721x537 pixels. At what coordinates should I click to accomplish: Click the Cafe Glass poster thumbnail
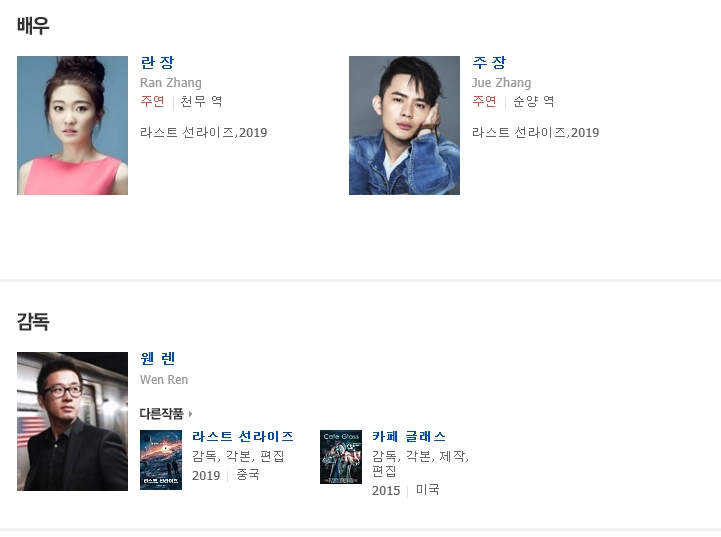(x=341, y=457)
